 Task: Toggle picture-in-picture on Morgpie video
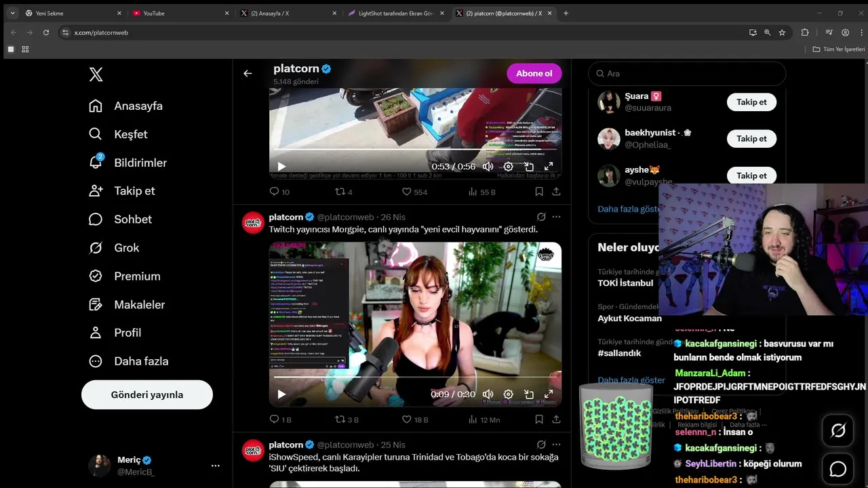point(529,394)
